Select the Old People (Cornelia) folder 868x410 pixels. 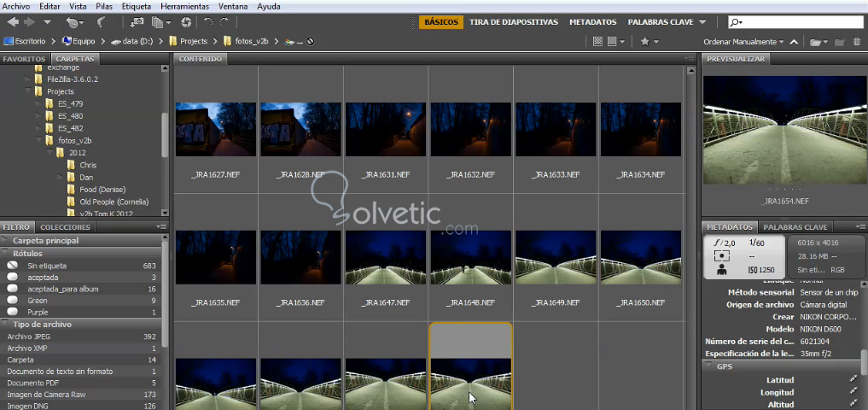[114, 202]
